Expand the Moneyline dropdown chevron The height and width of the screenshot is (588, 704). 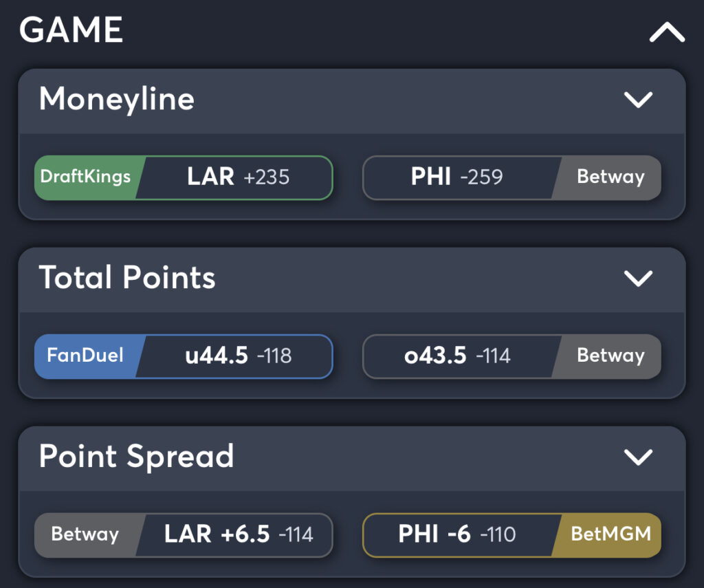click(x=638, y=100)
